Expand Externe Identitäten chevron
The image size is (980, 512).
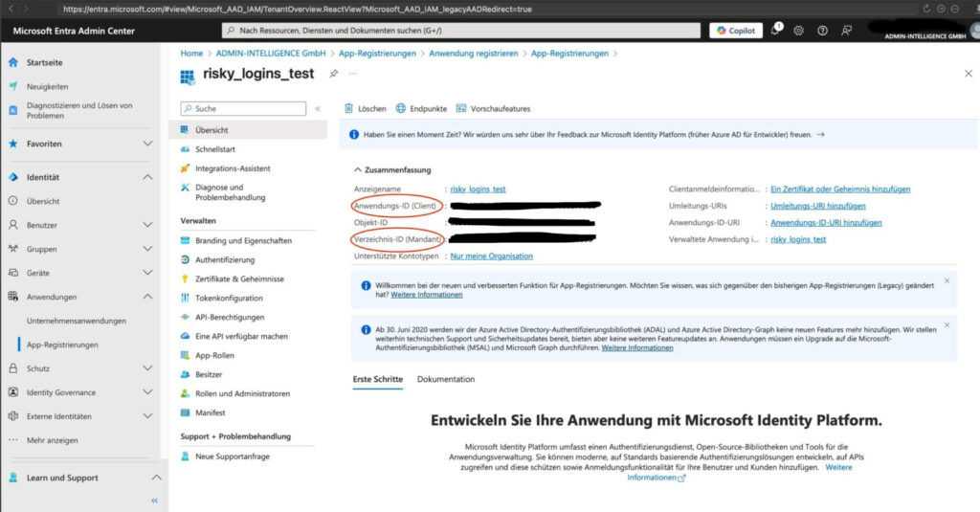tap(147, 416)
